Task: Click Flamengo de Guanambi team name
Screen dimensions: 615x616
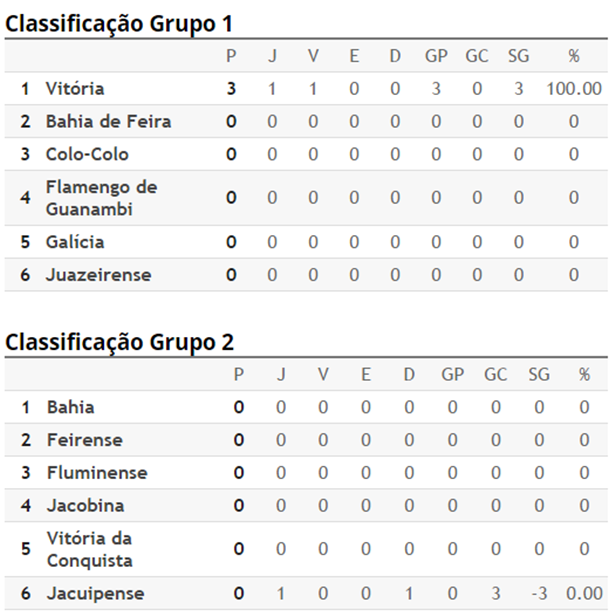Action: [101, 198]
